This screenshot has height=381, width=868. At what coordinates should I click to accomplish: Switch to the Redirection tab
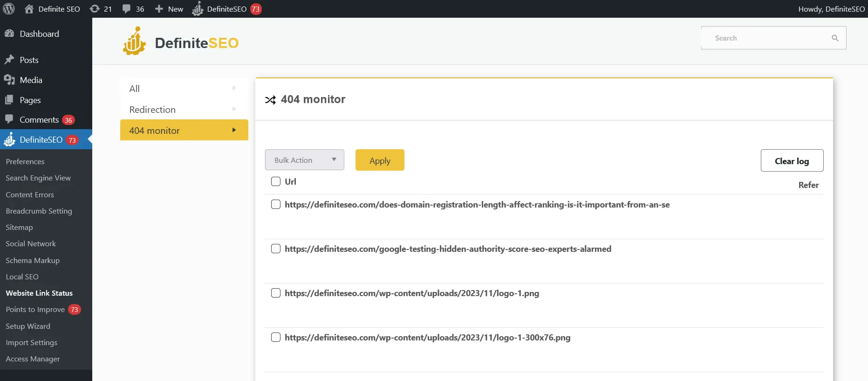tap(184, 109)
